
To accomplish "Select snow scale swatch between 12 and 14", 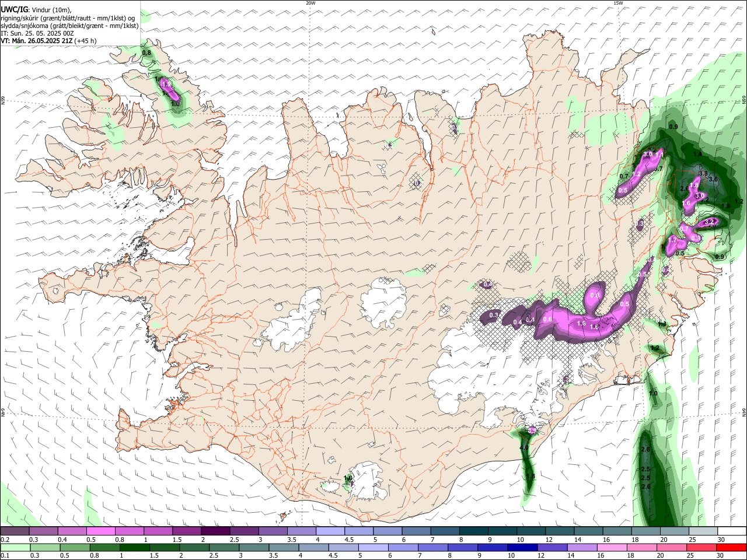I will pos(560,531).
